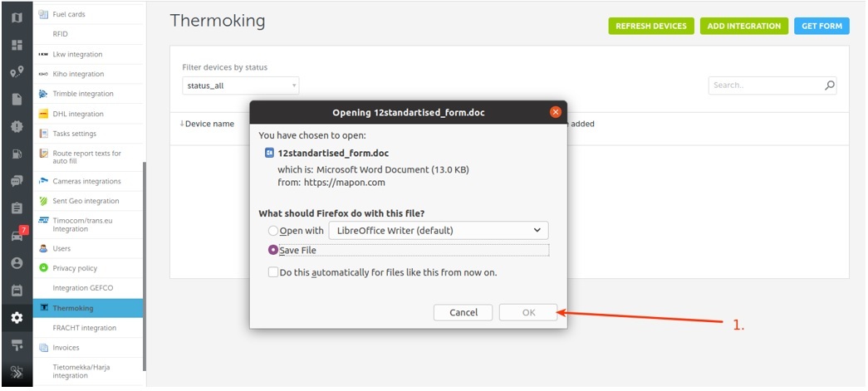Viewport: 868px width, 391px height.
Task: Click the Lkw integration logo icon
Action: 43,54
